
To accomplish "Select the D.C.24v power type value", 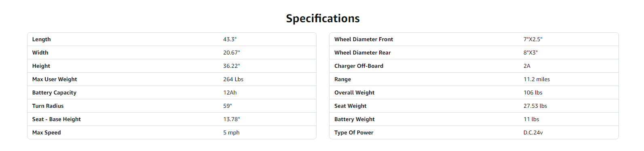I will coord(533,132).
